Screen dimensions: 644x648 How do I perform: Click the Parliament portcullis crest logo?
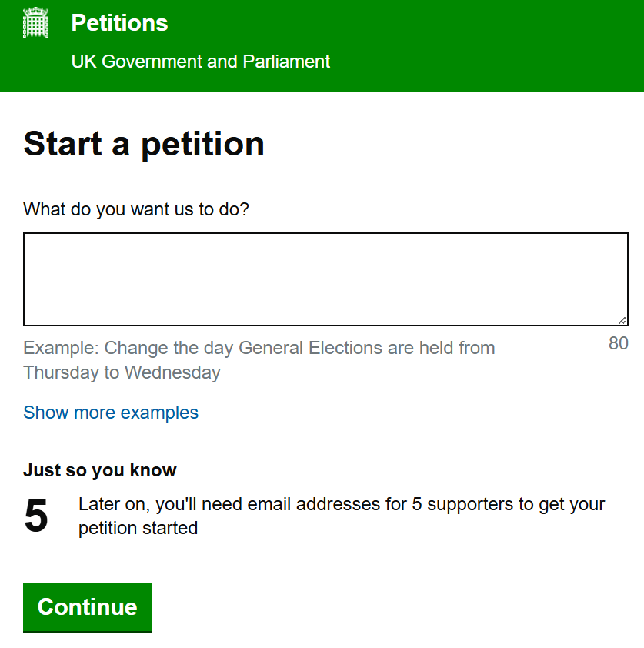[35, 23]
